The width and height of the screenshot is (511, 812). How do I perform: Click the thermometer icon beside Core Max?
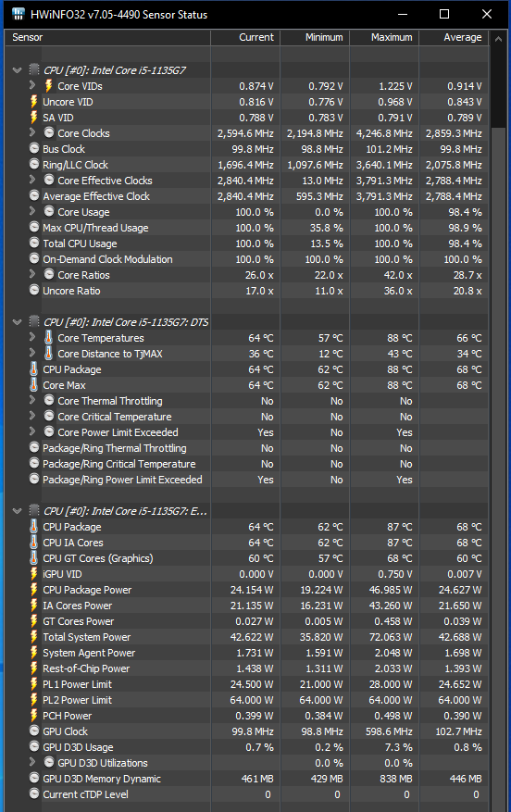click(x=33, y=385)
